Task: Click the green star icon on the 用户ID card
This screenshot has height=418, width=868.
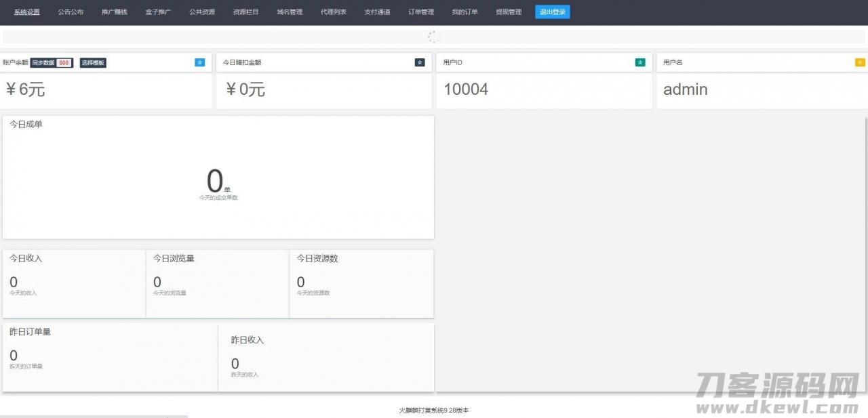Action: point(639,62)
